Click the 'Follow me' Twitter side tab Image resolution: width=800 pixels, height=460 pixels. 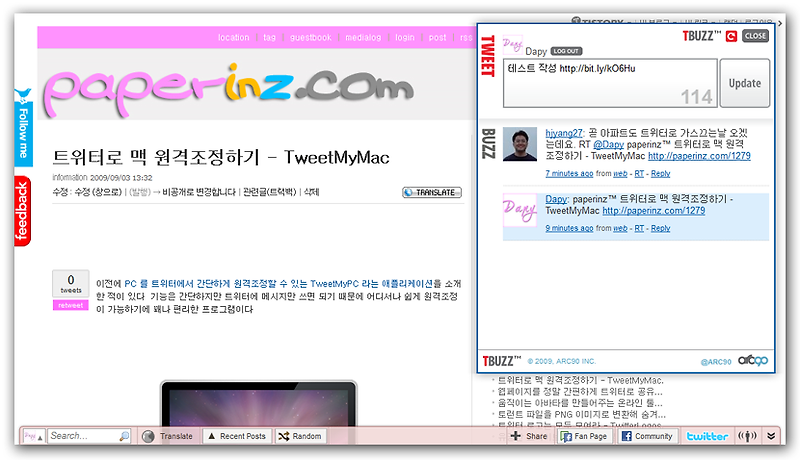tap(23, 127)
